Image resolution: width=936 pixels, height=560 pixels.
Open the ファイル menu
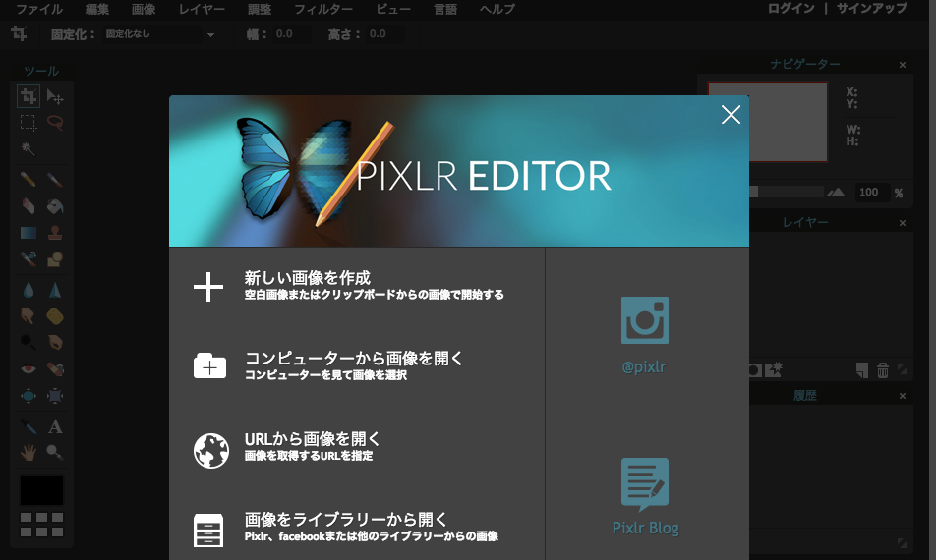38,9
